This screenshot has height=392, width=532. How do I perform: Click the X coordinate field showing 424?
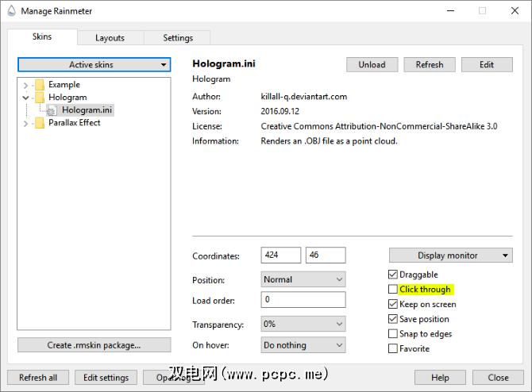280,255
